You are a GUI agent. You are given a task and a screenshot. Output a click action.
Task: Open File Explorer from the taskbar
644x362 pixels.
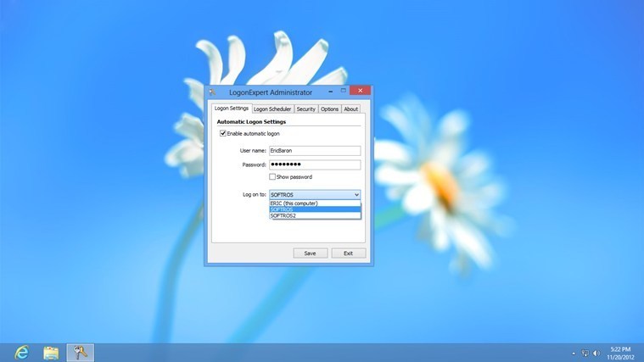coord(51,351)
